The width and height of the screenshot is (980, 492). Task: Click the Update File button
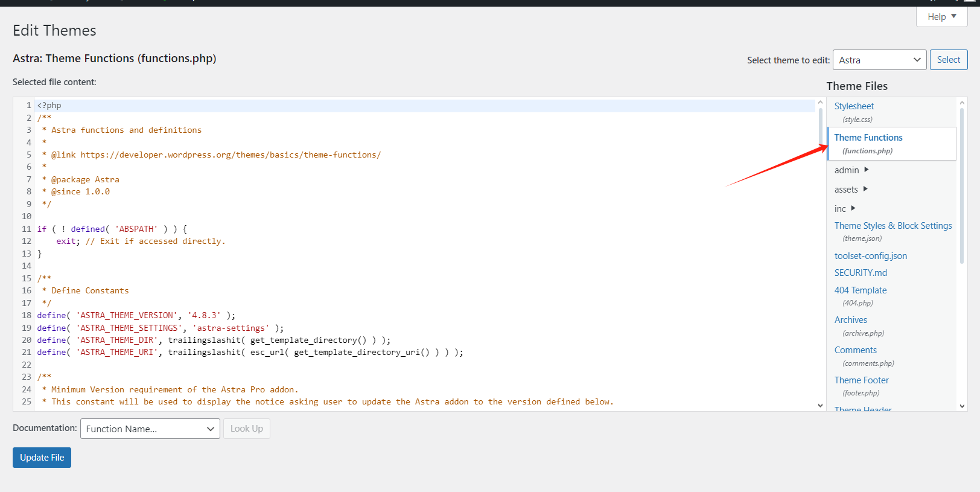42,458
